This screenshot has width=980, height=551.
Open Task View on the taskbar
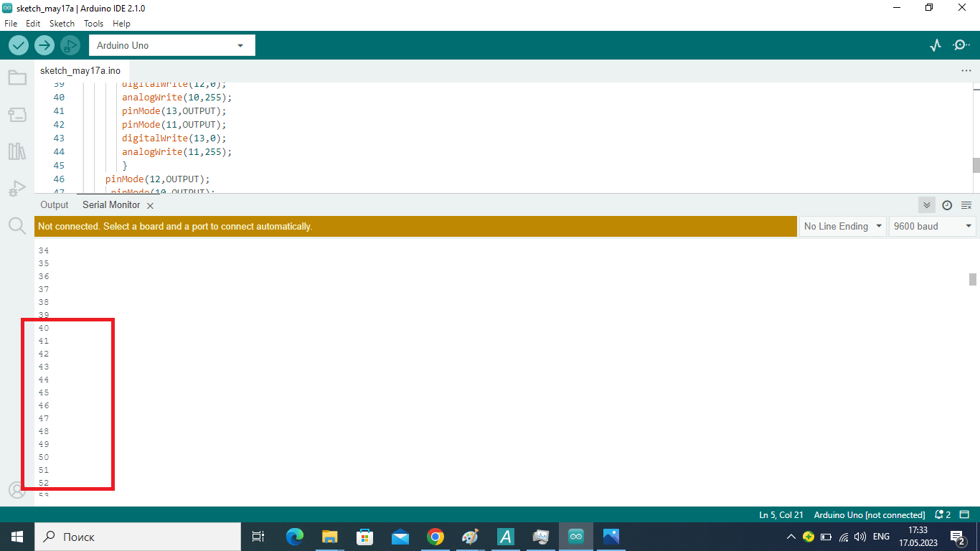click(258, 537)
